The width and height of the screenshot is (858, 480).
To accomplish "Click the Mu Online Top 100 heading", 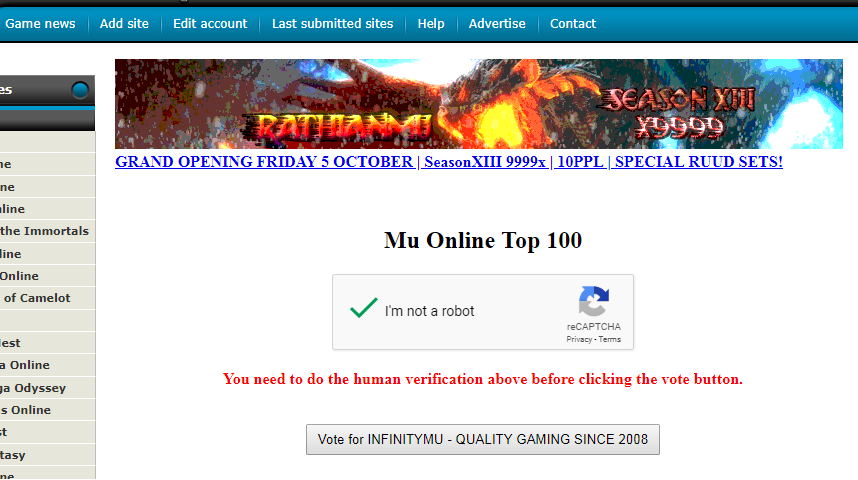I will point(483,240).
